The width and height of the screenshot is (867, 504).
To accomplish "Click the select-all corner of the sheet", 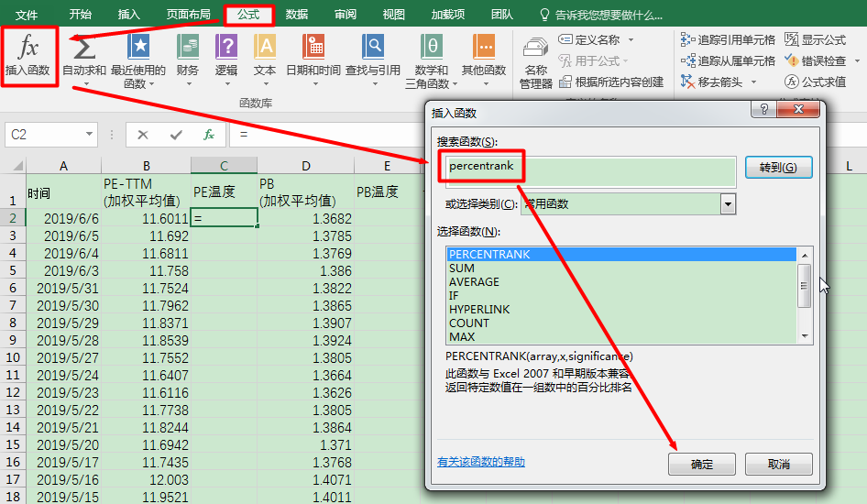I will click(17, 165).
